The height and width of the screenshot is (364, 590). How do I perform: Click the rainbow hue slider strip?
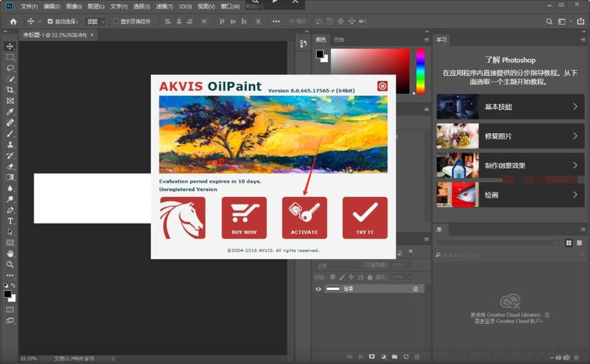tap(420, 71)
